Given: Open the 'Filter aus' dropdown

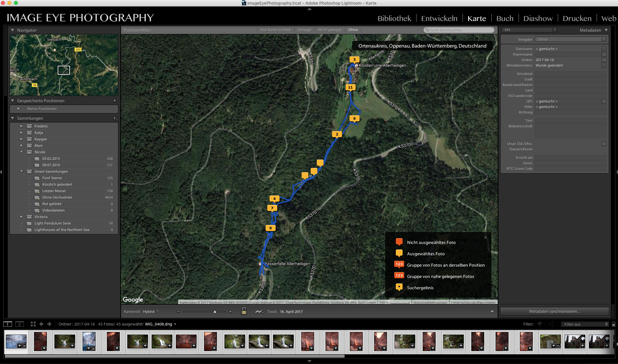Looking at the screenshot, I should 585,324.
